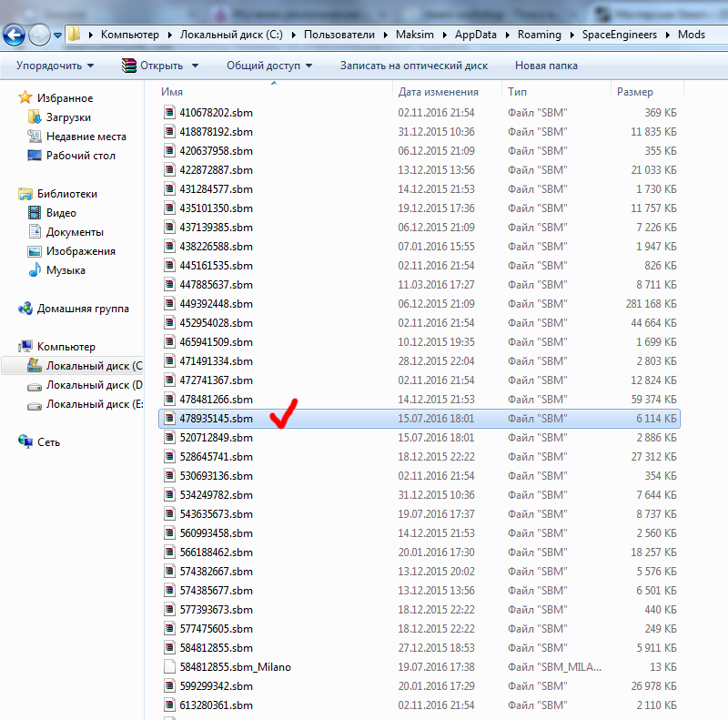Select file name 478481266.sbm

[x=217, y=400]
